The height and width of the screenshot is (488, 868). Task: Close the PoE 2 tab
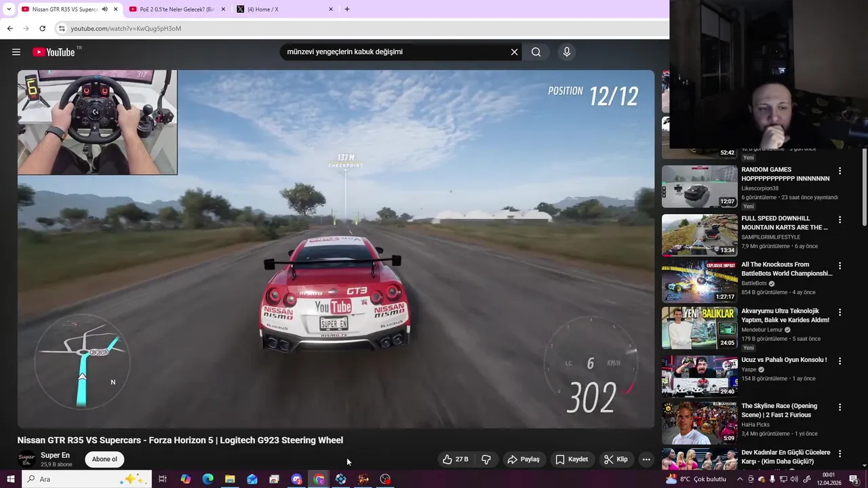(x=223, y=9)
